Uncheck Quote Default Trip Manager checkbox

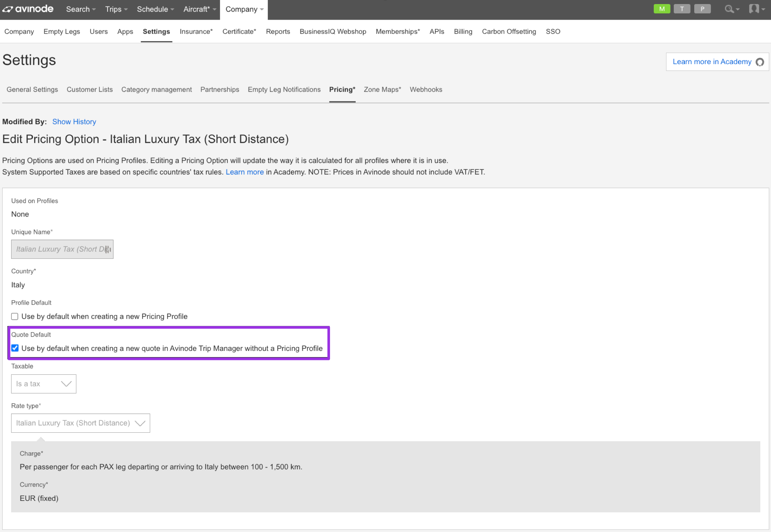pyautogui.click(x=15, y=348)
